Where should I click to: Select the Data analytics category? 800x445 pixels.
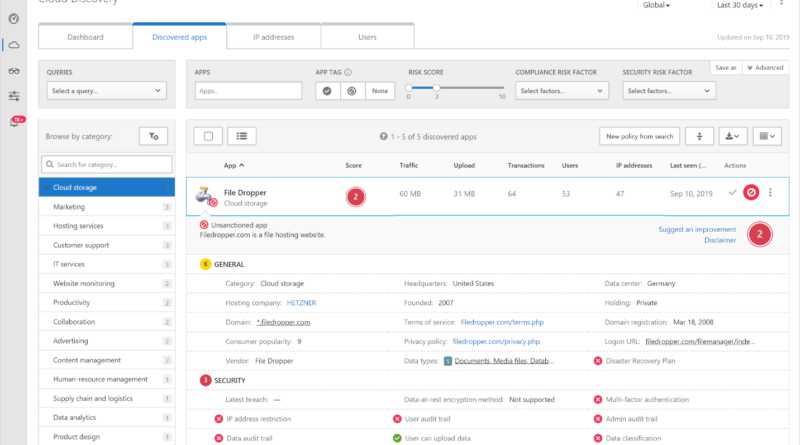pyautogui.click(x=107, y=417)
